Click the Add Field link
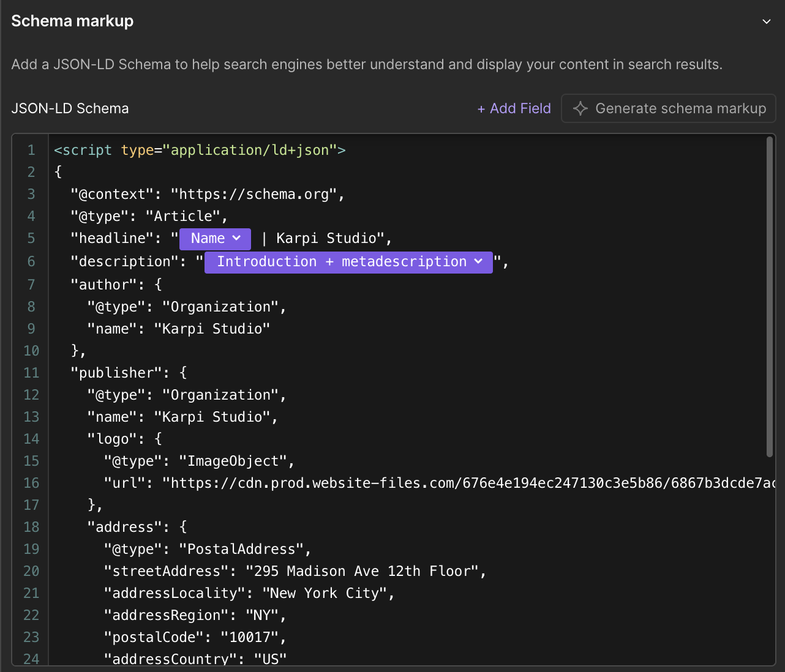Viewport: 785px width, 672px height. point(514,108)
